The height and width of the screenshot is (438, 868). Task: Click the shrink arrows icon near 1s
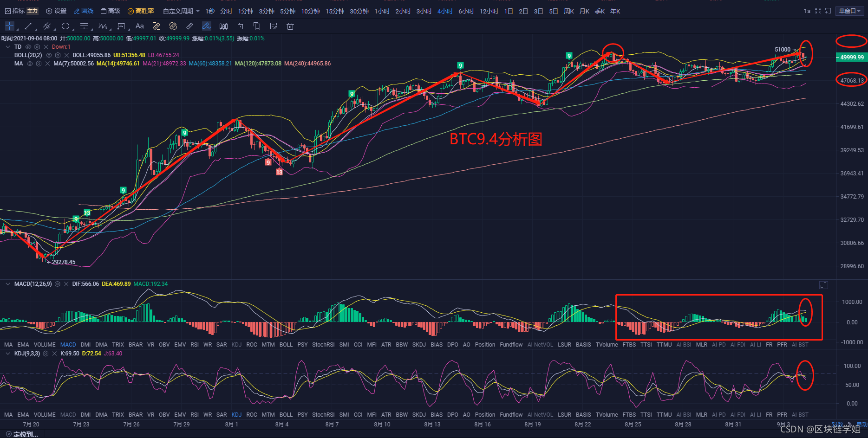(818, 11)
